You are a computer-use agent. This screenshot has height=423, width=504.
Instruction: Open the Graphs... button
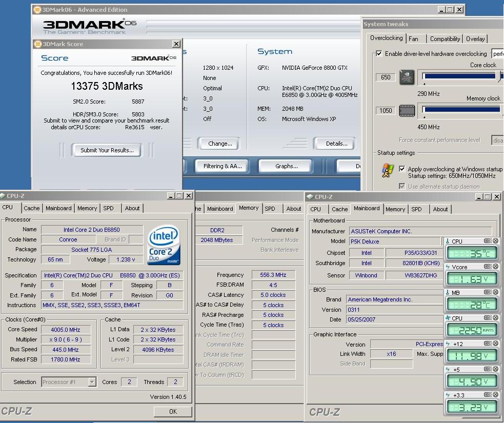pos(286,166)
